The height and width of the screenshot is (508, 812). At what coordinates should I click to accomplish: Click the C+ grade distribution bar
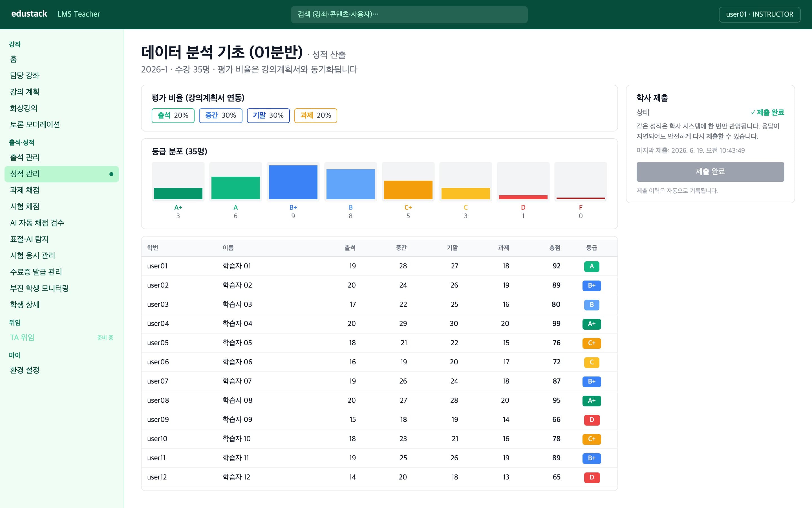408,190
